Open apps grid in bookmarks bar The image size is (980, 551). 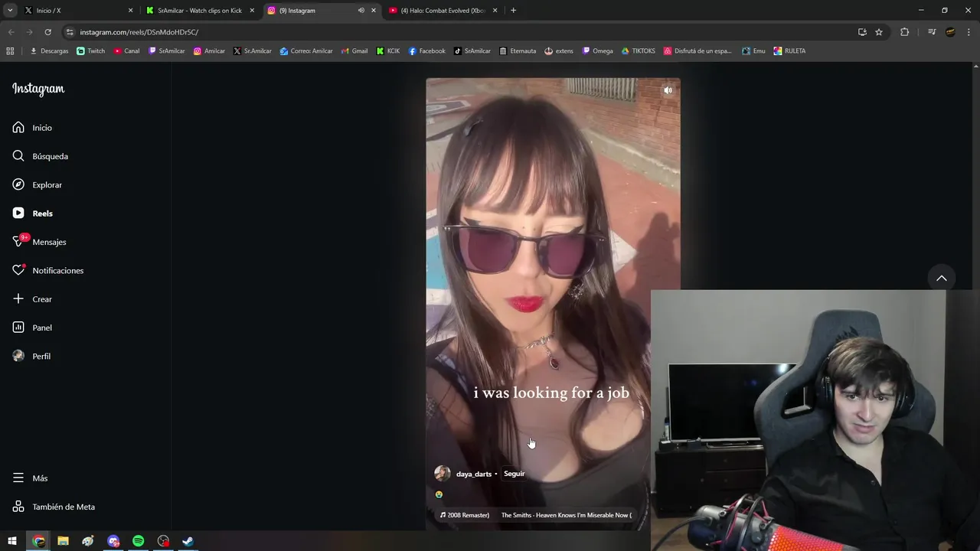tap(10, 51)
